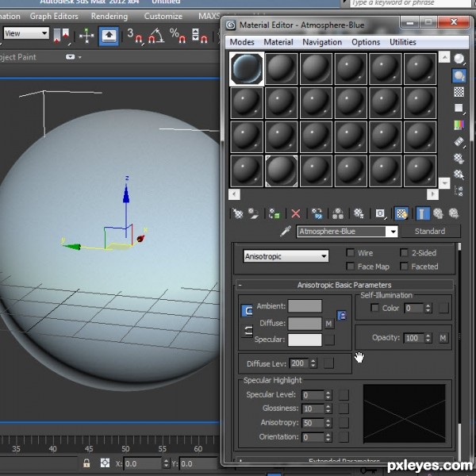Open Anisotropic shader type dropdown
Screen dimensions: 476x476
[286, 256]
